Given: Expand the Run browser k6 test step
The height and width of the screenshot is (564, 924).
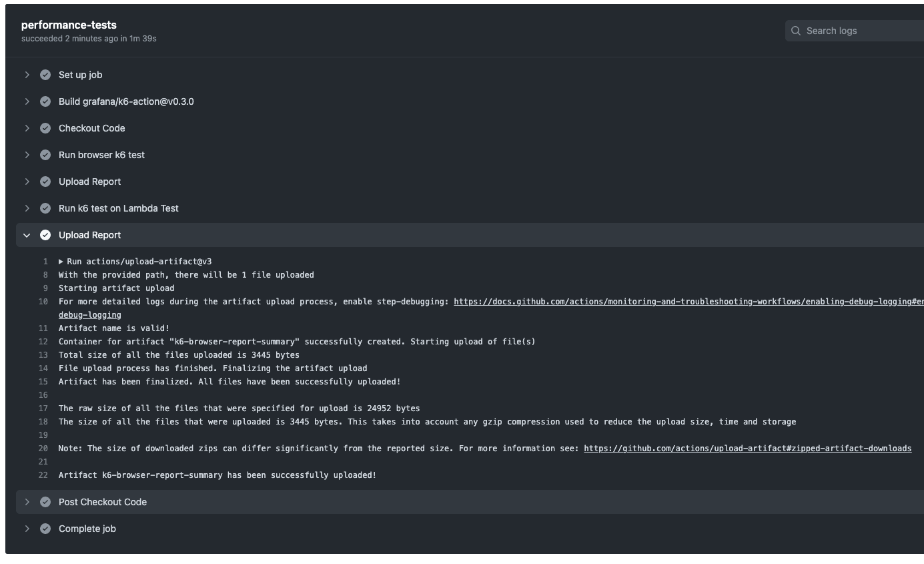Looking at the screenshot, I should (27, 154).
